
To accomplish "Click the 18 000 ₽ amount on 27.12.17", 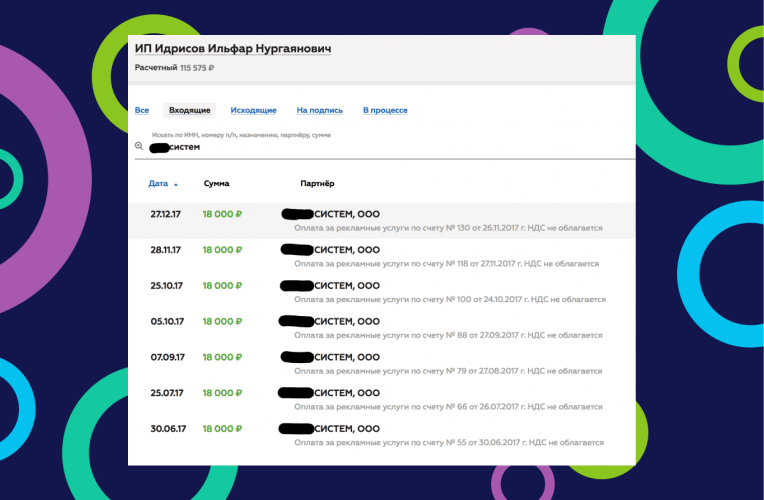I will (x=222, y=214).
